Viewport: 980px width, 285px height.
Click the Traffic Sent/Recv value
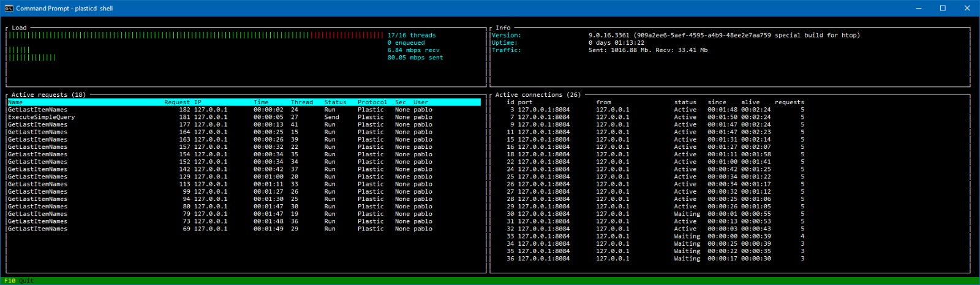(648, 50)
